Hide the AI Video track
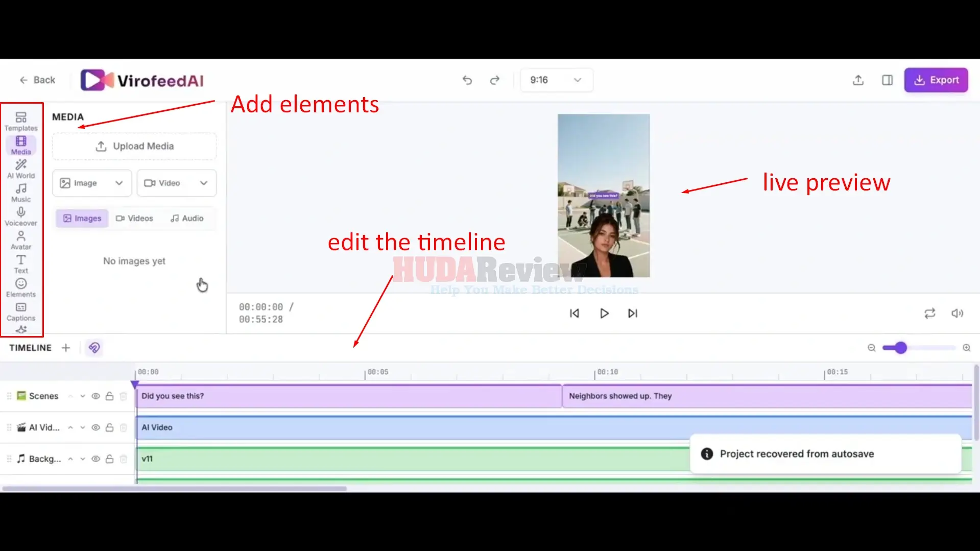This screenshot has height=551, width=980. click(x=95, y=427)
